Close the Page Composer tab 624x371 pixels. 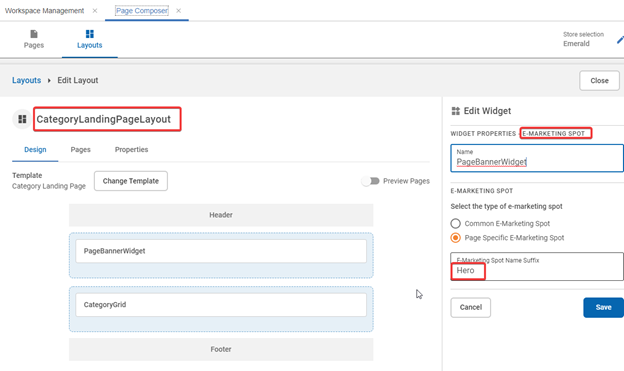tap(179, 11)
